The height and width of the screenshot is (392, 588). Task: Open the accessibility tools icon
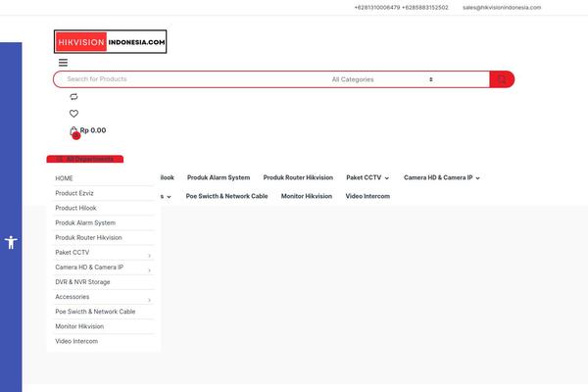pyautogui.click(x=11, y=242)
